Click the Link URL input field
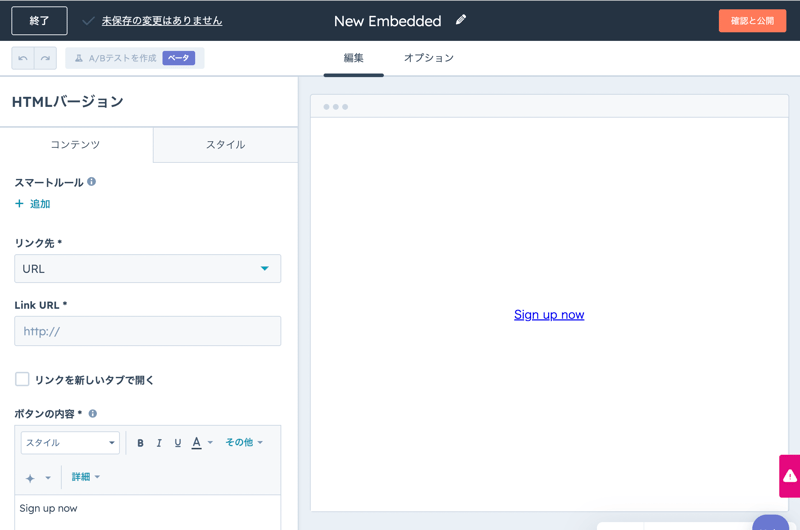Screen dimensions: 800x530 click(x=147, y=331)
